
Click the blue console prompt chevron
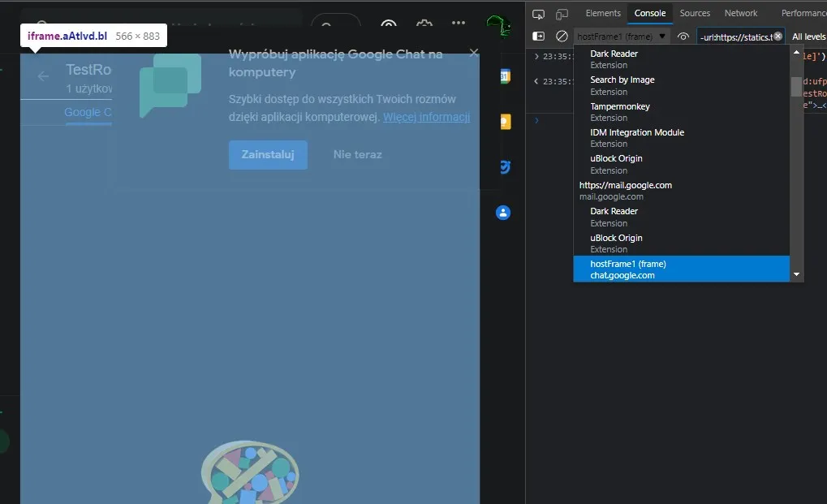[536, 121]
